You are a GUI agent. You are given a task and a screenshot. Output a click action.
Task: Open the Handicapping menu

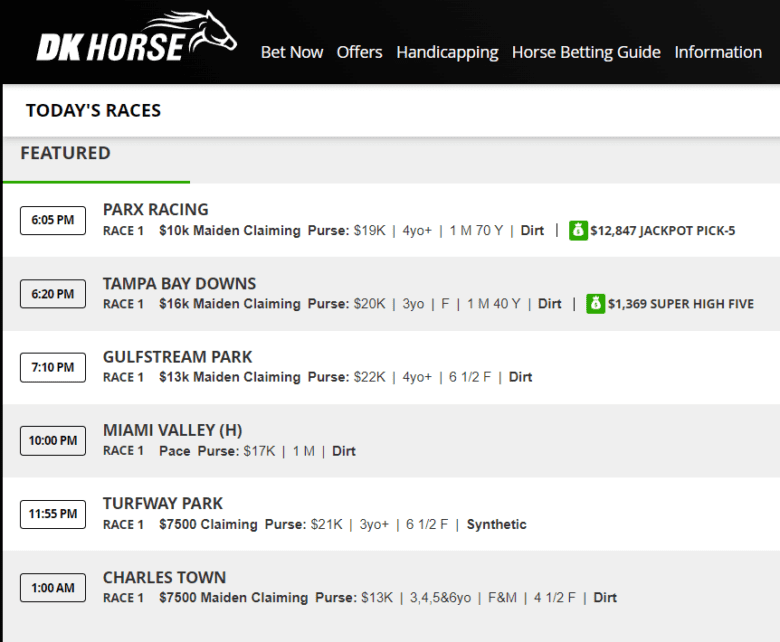447,52
